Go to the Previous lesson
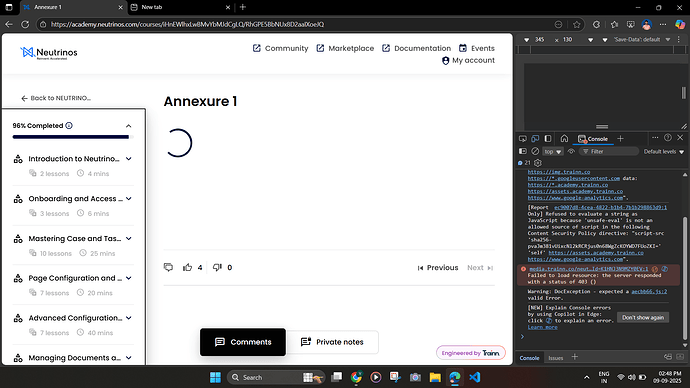The image size is (690, 388). click(x=438, y=267)
